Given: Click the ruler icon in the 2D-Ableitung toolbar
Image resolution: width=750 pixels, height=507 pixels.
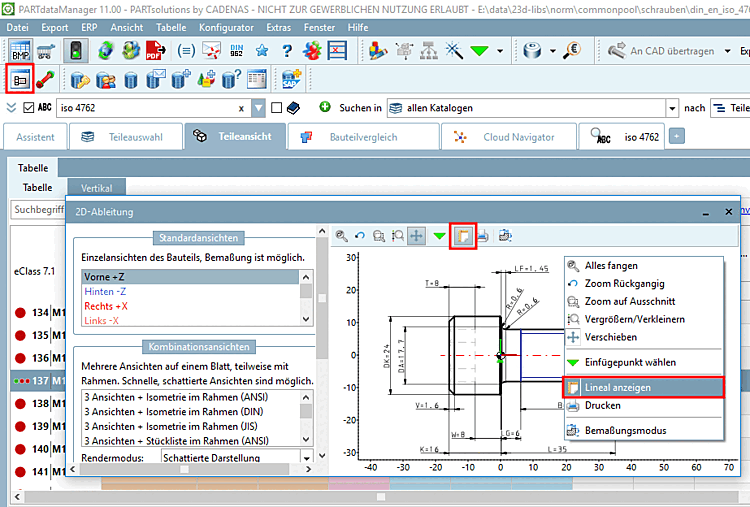Looking at the screenshot, I should [x=462, y=236].
